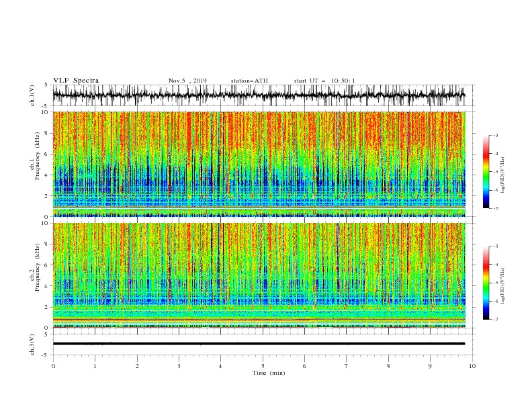Viewport: 532px width, 411px height.
Task: Click the "-7" label on ch.2 color bar
Action: tap(495, 320)
